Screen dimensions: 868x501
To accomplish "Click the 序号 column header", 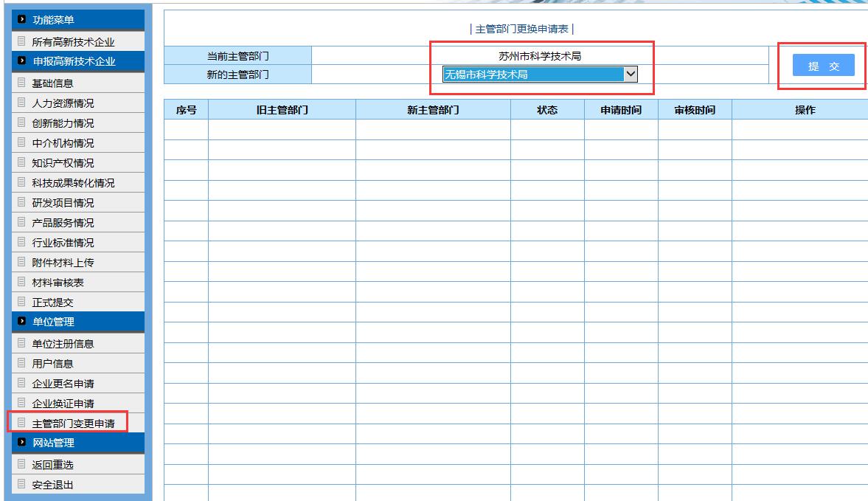I will coord(186,110).
